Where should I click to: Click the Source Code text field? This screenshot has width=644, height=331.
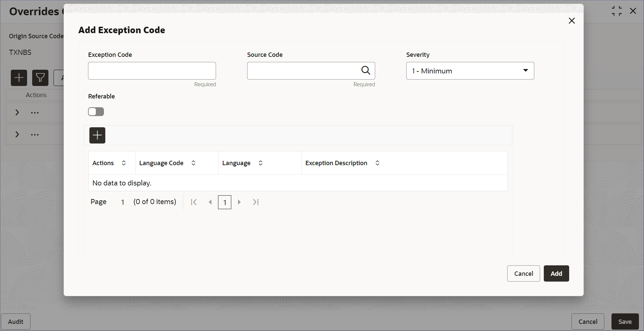point(303,71)
